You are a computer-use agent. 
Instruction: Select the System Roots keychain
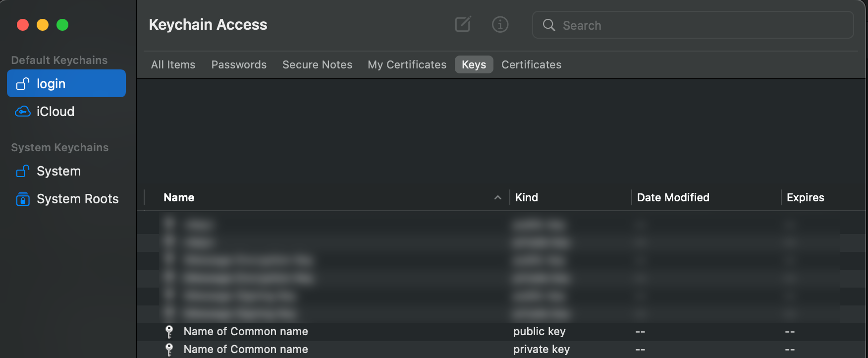coord(77,199)
